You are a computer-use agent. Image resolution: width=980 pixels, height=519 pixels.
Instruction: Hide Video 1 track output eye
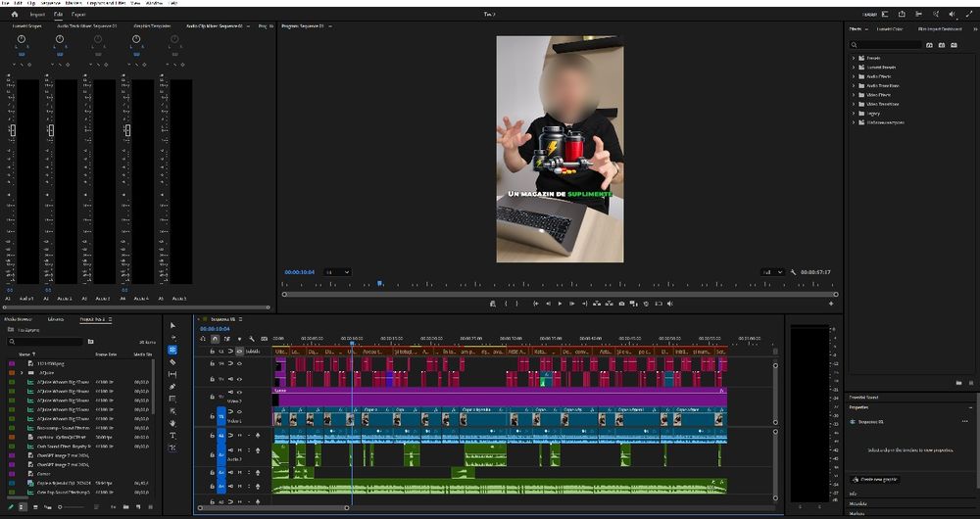[239, 411]
